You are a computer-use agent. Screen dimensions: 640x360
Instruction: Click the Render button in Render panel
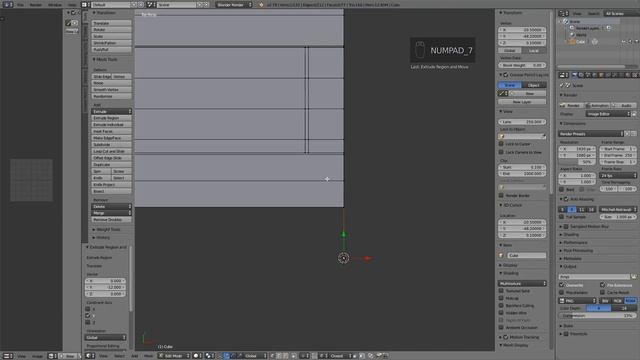(571, 105)
